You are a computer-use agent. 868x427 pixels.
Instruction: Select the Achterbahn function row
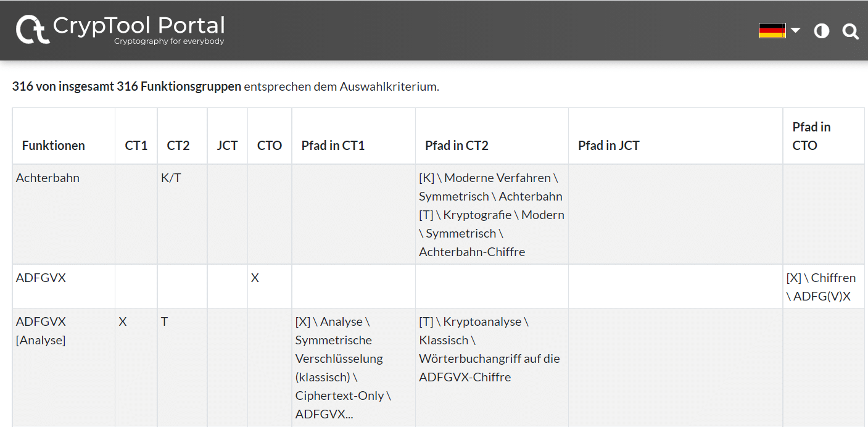(x=48, y=178)
